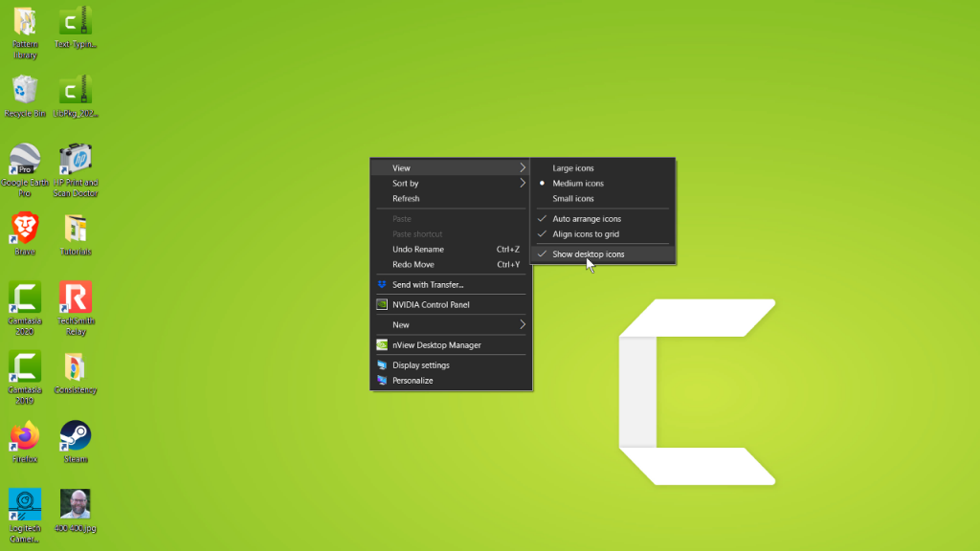Choose Send with Transfer in context menu
This screenshot has height=551, width=980.
[452, 284]
